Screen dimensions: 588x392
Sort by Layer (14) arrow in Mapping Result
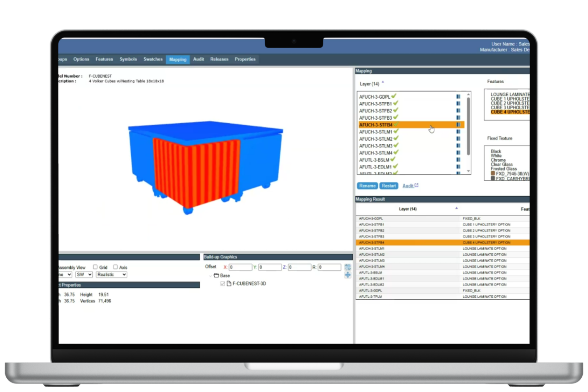click(x=456, y=208)
